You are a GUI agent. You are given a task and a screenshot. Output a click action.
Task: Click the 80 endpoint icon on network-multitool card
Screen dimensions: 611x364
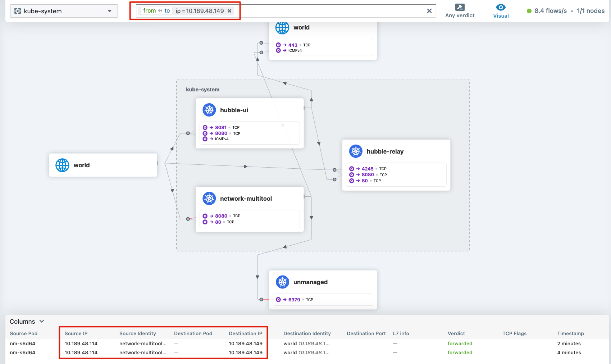(x=205, y=222)
